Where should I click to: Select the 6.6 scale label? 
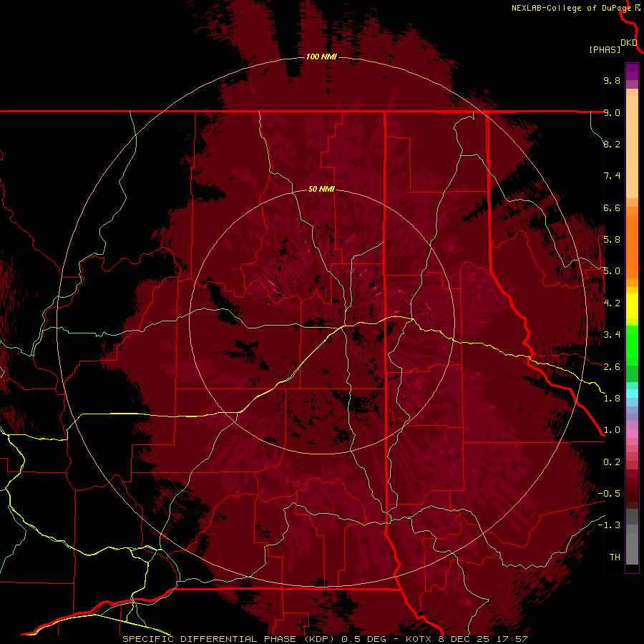point(612,208)
